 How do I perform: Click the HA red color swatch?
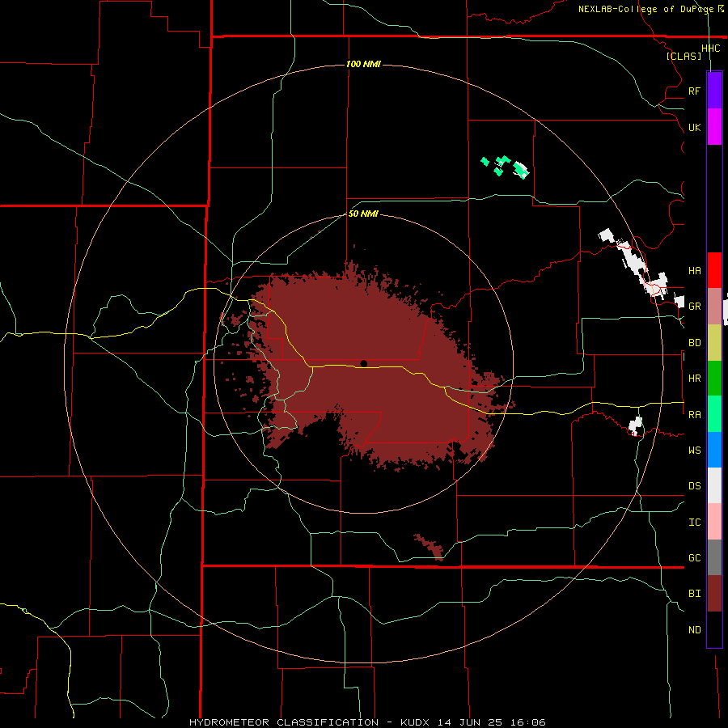(x=714, y=270)
